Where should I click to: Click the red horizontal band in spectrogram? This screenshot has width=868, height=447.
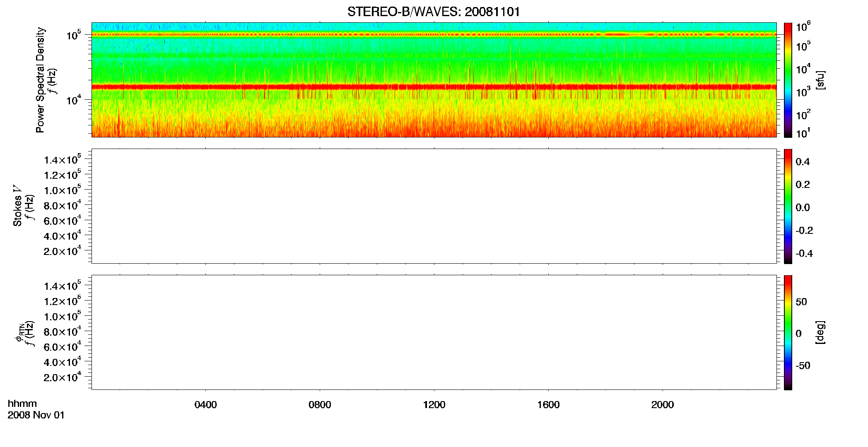point(434,87)
